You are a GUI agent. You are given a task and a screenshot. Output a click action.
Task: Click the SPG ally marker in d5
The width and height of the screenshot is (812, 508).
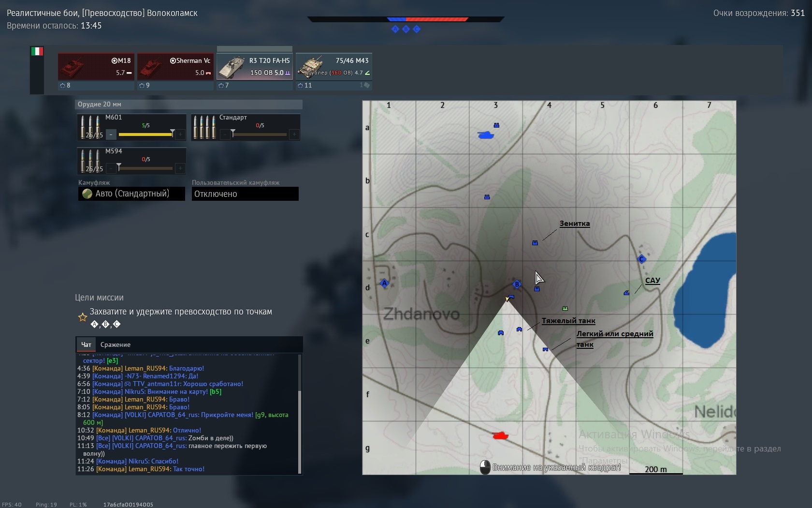(x=626, y=293)
